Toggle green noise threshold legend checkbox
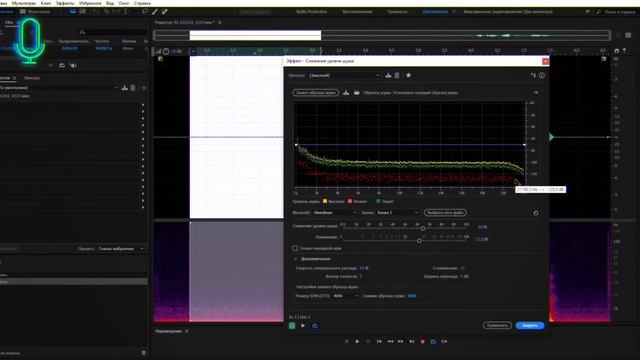Screen dimensions: 640x360 tap(378, 201)
